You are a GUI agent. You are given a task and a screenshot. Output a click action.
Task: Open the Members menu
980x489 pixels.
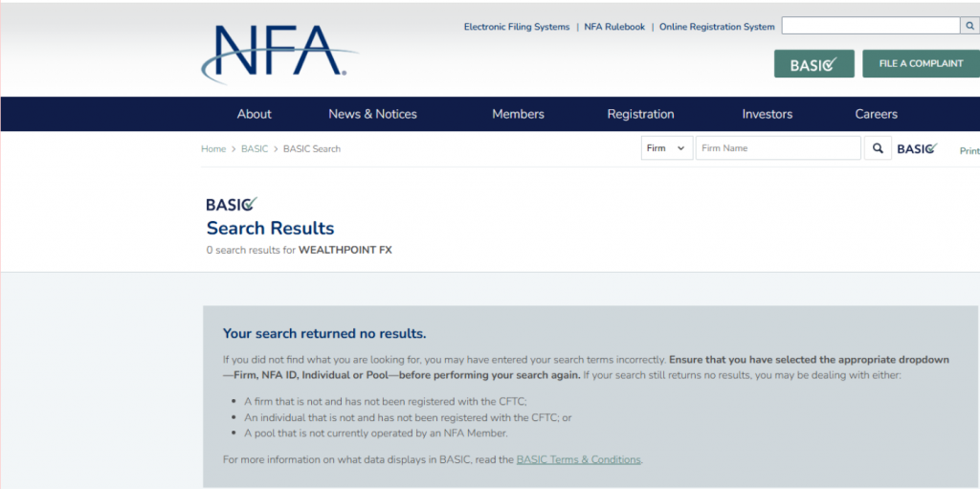pyautogui.click(x=518, y=114)
